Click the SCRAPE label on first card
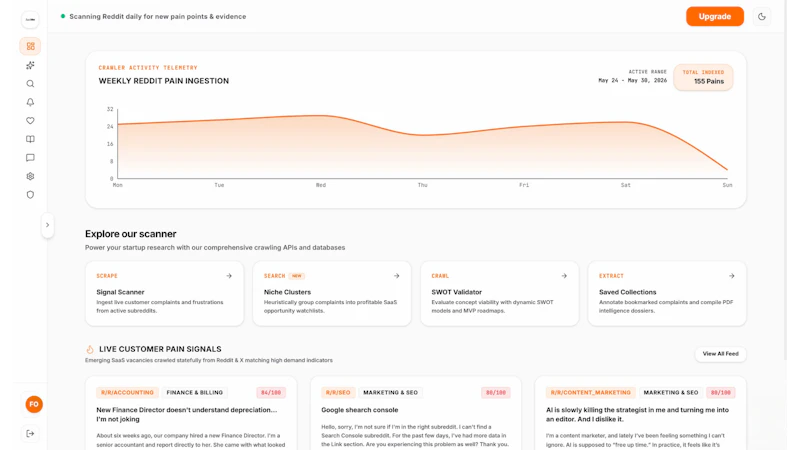 (x=107, y=276)
